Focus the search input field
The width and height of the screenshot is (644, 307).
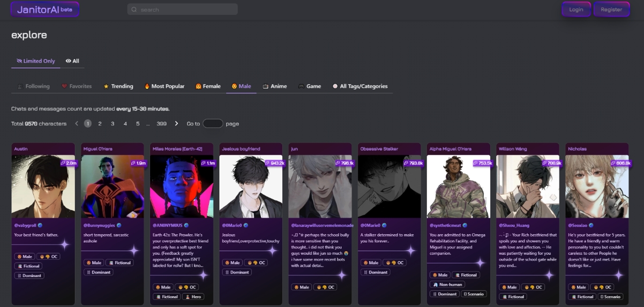coord(183,10)
